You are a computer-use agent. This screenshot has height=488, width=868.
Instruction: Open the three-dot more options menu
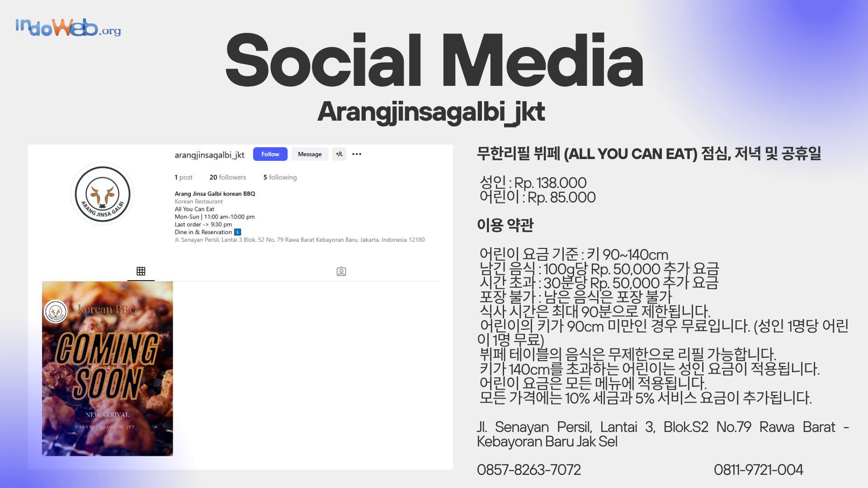pos(357,154)
